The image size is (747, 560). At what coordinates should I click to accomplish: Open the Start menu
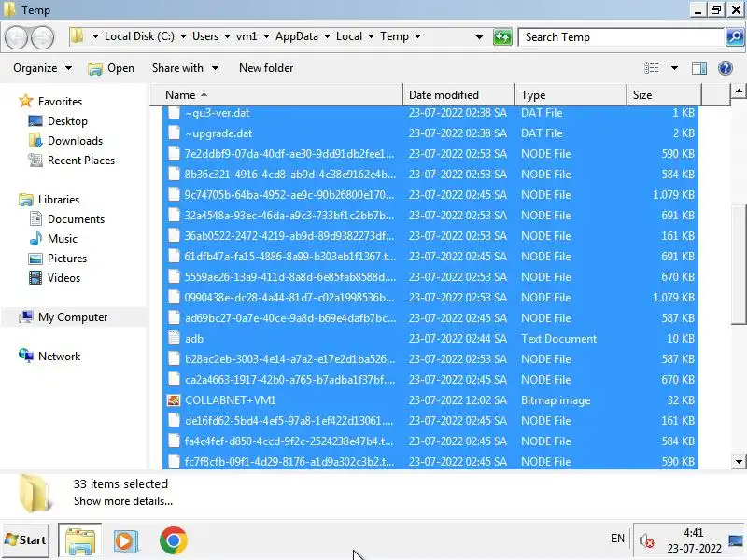[26, 540]
